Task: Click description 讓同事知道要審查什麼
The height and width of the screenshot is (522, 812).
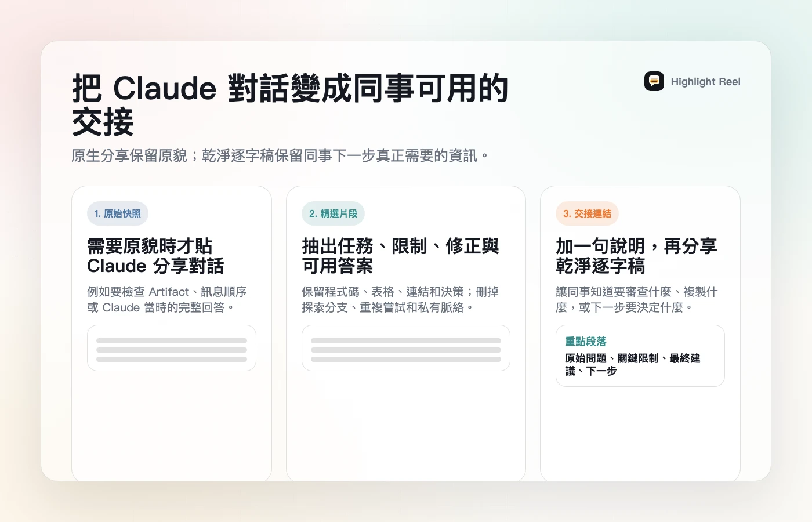Action: pos(636,299)
